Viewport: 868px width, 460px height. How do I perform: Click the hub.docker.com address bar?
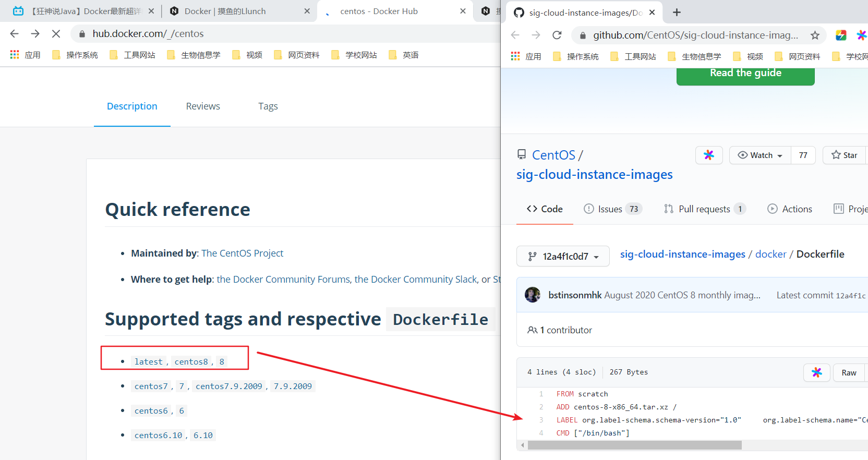click(285, 34)
